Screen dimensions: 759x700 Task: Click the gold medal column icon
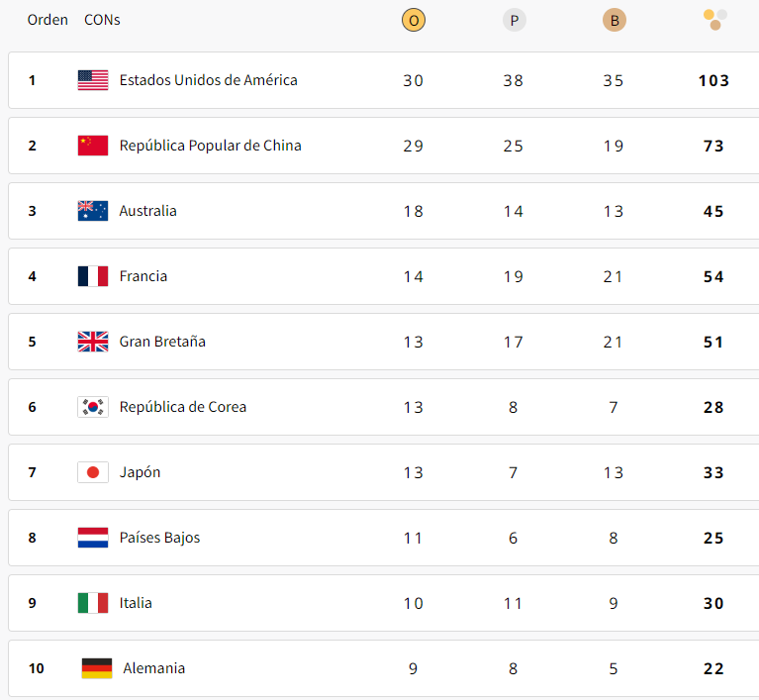tap(414, 20)
